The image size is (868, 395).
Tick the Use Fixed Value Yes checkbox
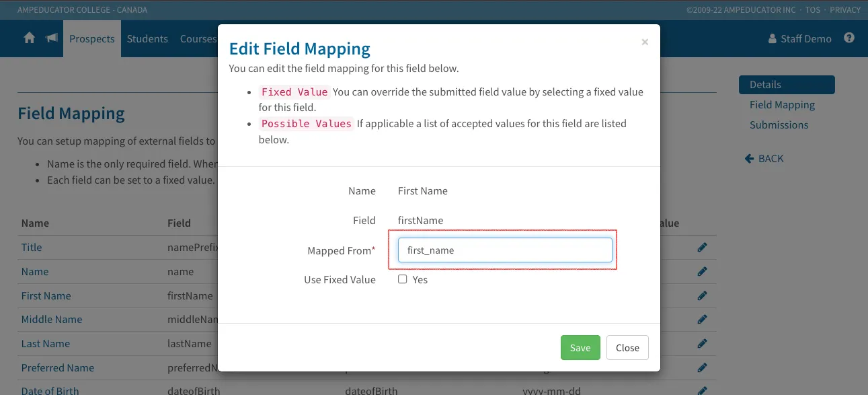pyautogui.click(x=403, y=279)
